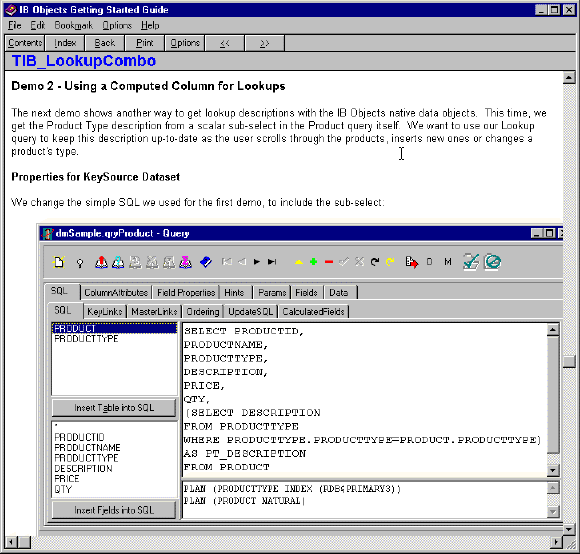Click the last record navigation icon
This screenshot has height=554, width=580.
point(272,262)
